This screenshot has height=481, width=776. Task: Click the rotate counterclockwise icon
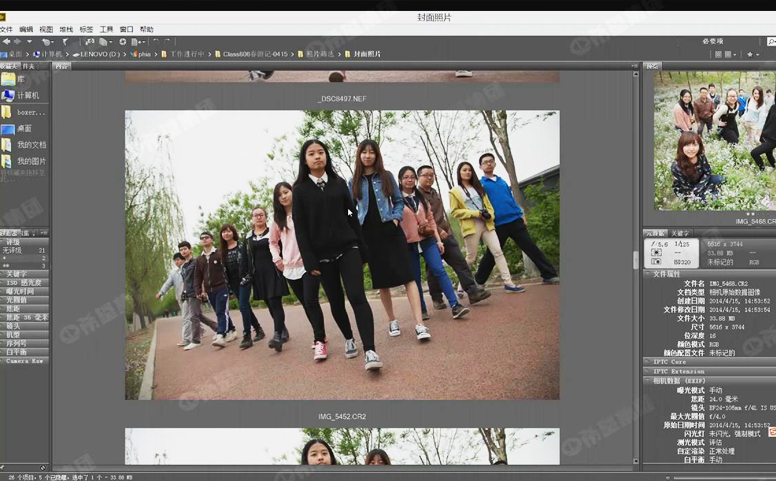155,42
